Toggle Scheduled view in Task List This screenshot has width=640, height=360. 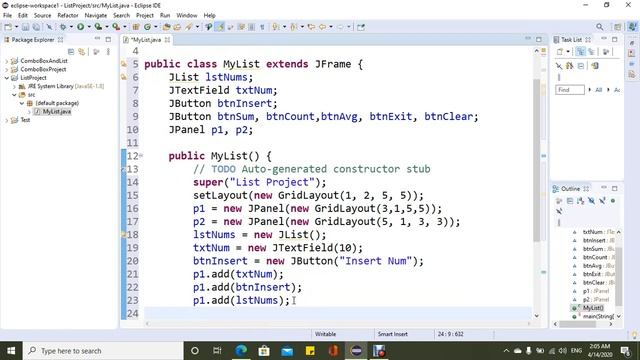point(591,52)
